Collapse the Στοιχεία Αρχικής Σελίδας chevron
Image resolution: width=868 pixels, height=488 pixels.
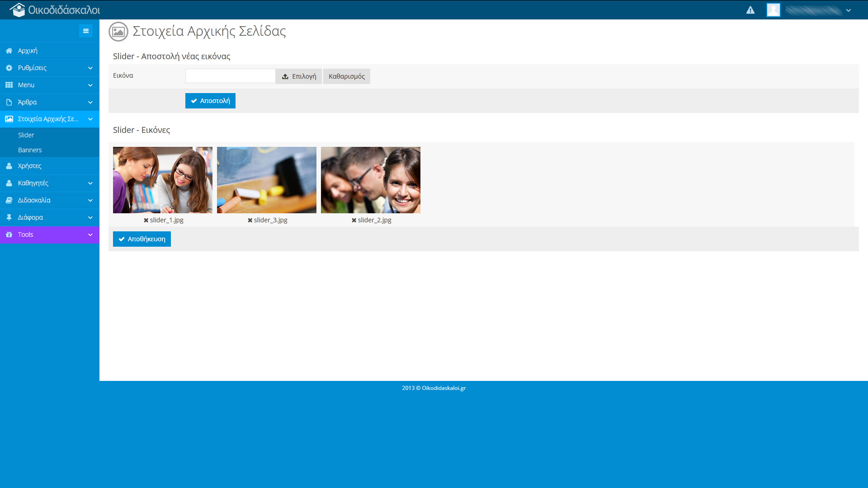(x=90, y=119)
